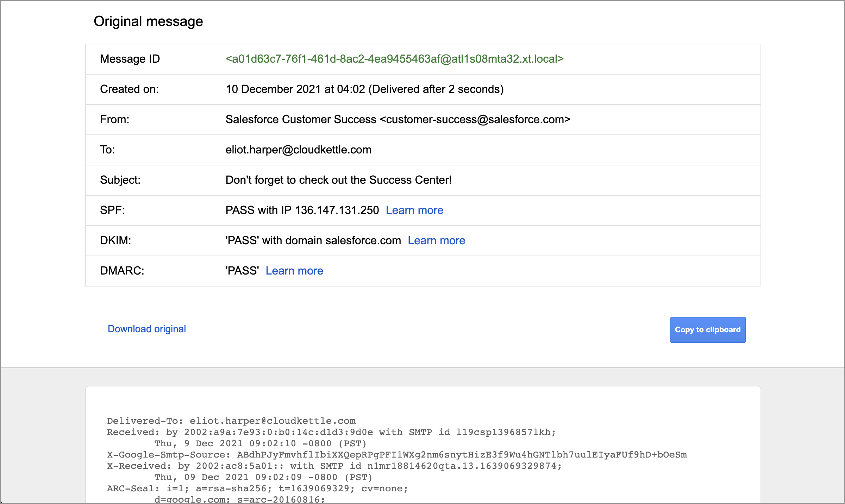This screenshot has width=845, height=504.
Task: Click the Received: by 2002:a9a header line
Action: coord(331,432)
